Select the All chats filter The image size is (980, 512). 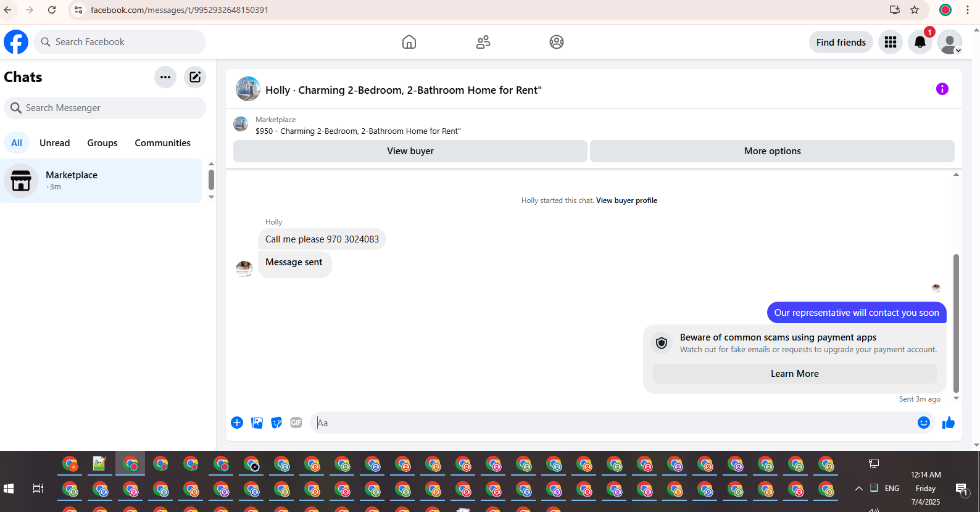tap(17, 142)
